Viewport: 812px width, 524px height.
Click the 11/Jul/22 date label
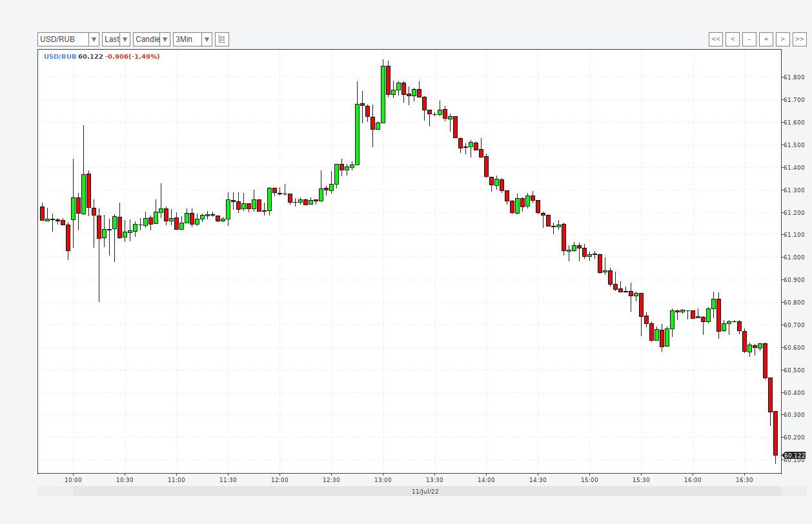[425, 491]
